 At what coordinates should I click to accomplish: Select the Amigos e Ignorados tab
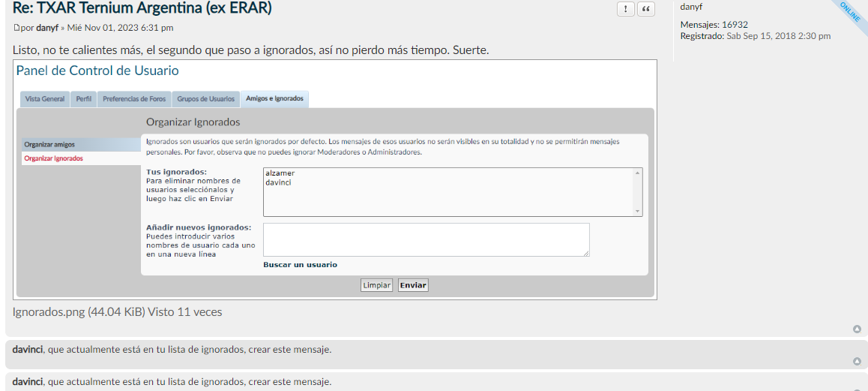pyautogui.click(x=275, y=99)
